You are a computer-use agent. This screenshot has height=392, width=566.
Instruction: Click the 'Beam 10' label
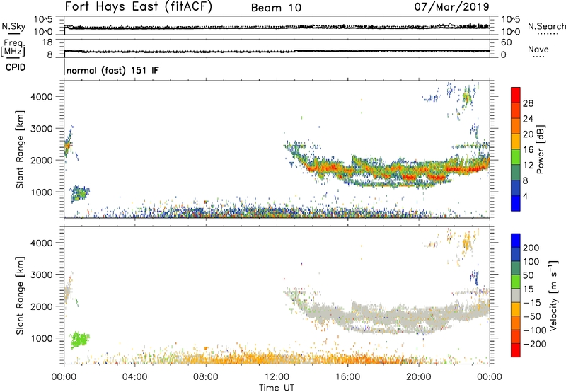point(276,8)
